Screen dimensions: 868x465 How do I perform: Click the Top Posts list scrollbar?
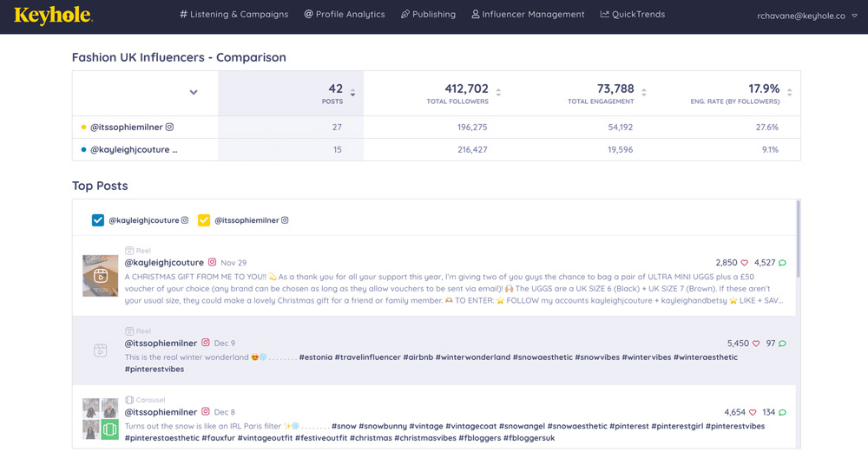[x=799, y=239]
